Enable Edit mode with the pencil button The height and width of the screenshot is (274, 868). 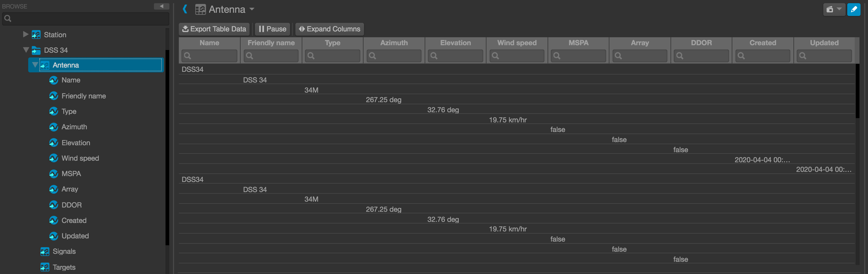pos(854,9)
